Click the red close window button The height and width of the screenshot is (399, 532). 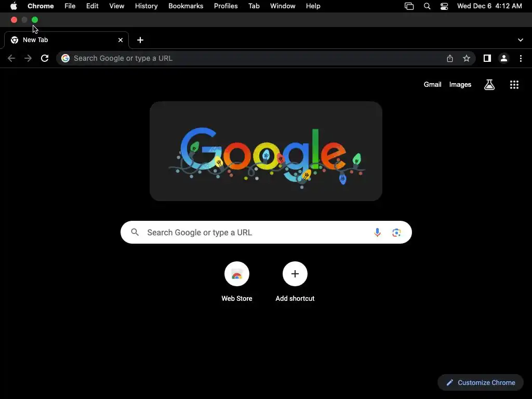coord(14,20)
